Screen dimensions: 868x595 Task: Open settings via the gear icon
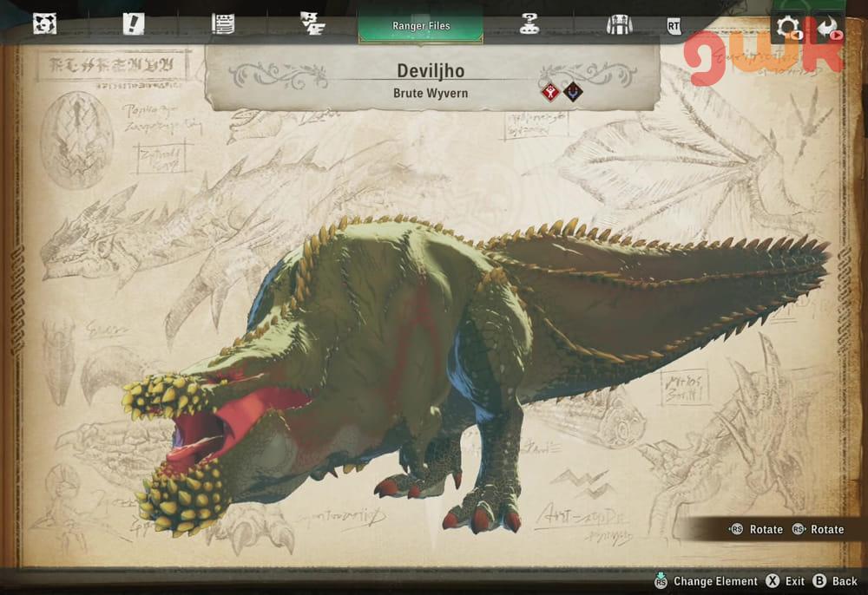coord(788,26)
